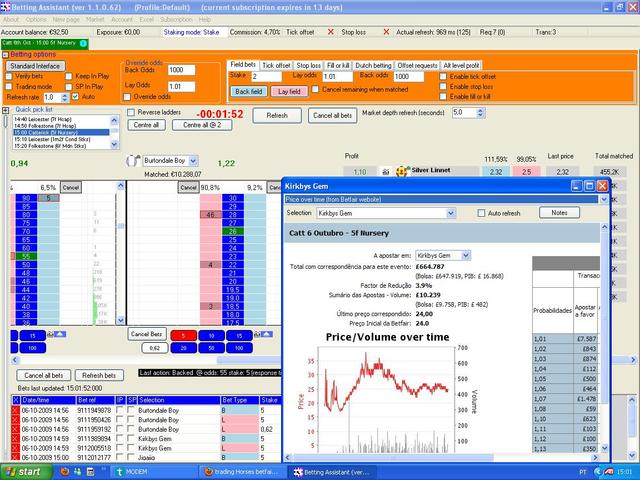Open the Alt level profit tab
The height and width of the screenshot is (480, 640).
[461, 65]
